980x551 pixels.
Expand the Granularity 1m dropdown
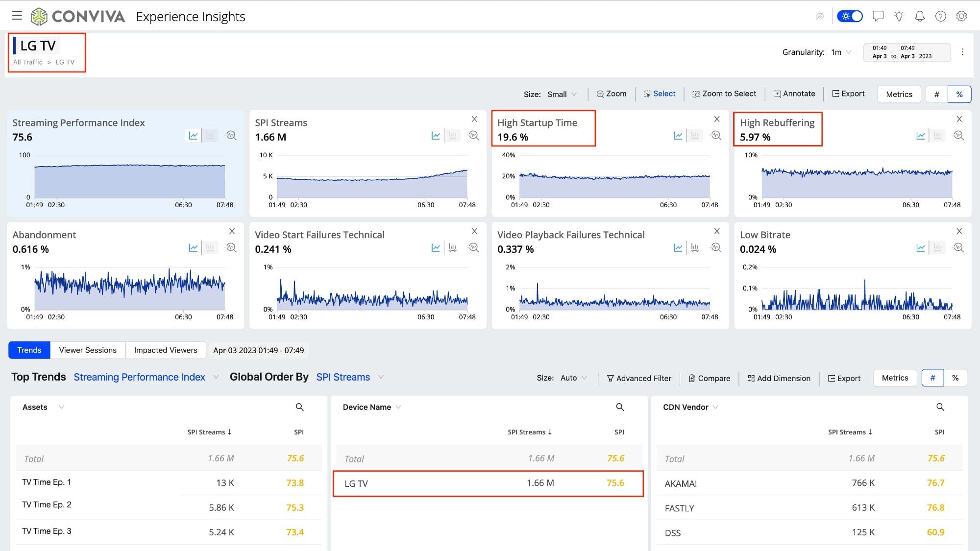click(x=841, y=52)
